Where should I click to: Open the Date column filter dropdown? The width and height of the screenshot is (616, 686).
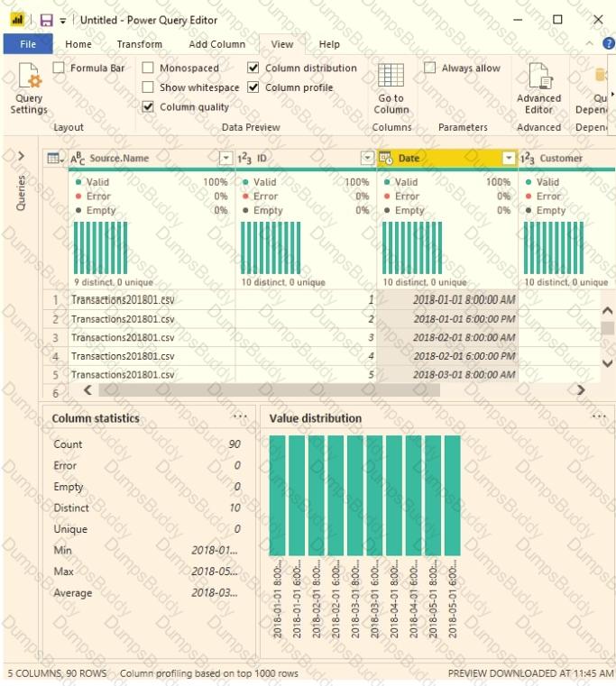pos(509,159)
